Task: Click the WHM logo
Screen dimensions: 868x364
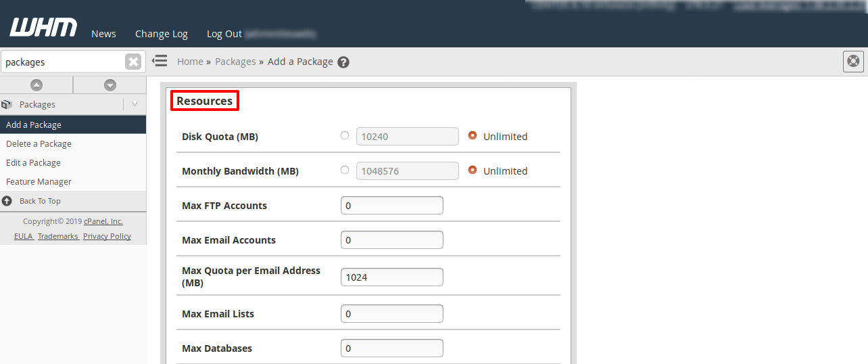Action: [x=43, y=28]
